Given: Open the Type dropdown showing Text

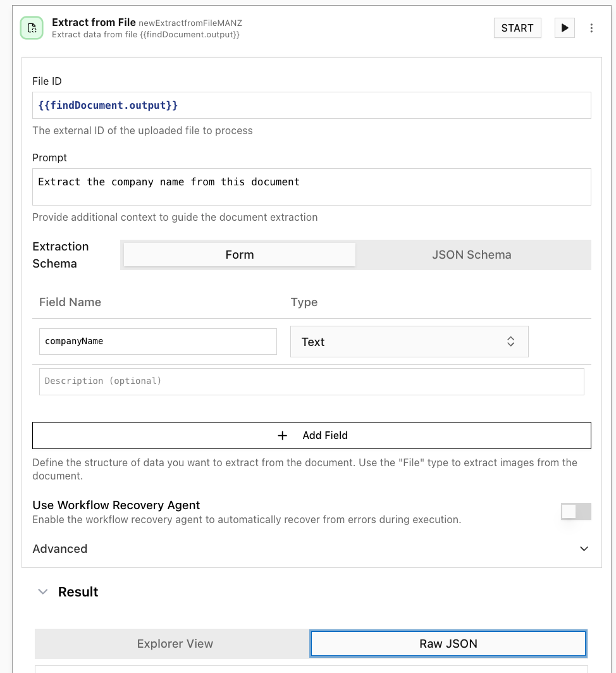Looking at the screenshot, I should 409,341.
